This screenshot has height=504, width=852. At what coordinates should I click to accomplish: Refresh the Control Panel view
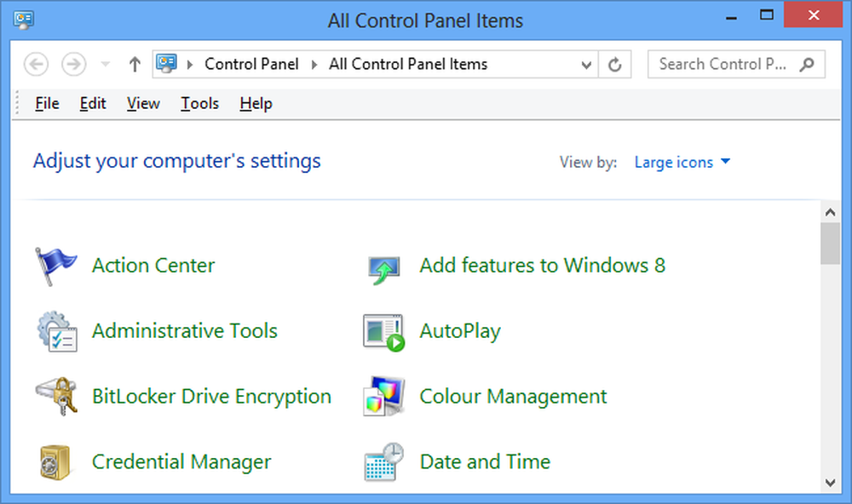614,64
